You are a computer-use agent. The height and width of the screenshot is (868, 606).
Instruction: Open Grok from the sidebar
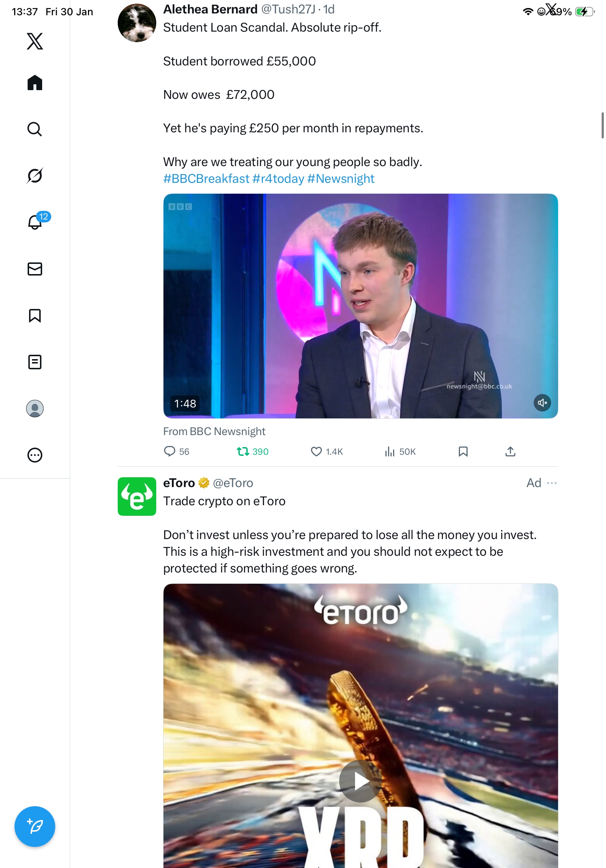tap(35, 176)
